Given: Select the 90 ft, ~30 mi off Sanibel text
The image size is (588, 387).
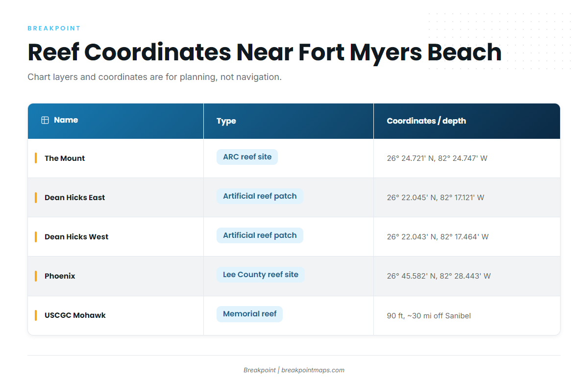Looking at the screenshot, I should pos(429,316).
